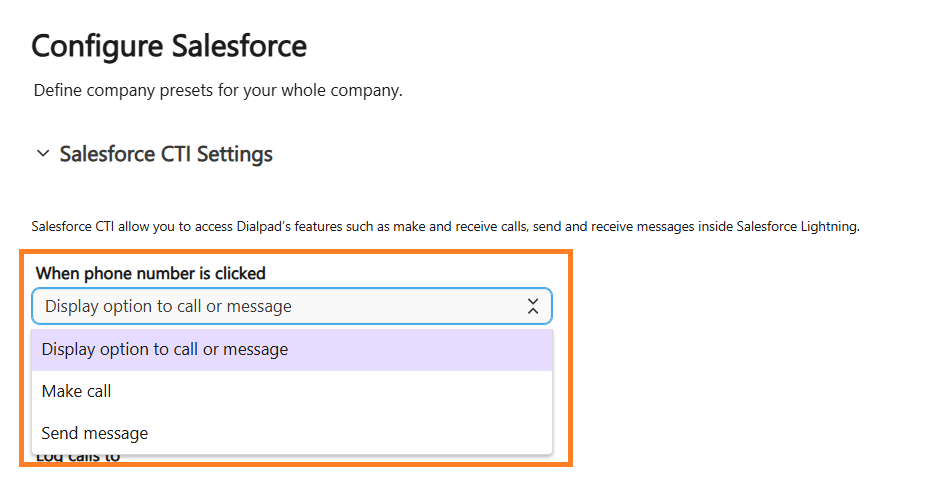Select 'Display option to call or message' option
The image size is (926, 482).
coord(292,350)
